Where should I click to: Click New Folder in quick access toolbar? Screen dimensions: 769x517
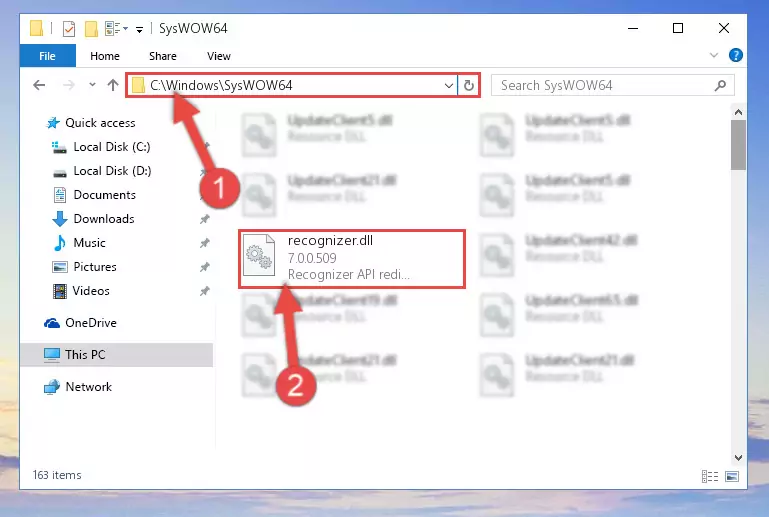(91, 29)
